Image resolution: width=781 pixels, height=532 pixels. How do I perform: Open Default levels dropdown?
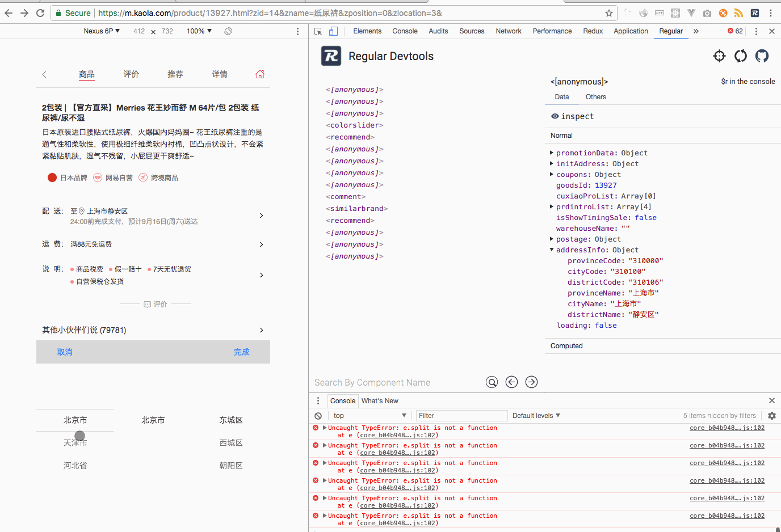pos(536,416)
